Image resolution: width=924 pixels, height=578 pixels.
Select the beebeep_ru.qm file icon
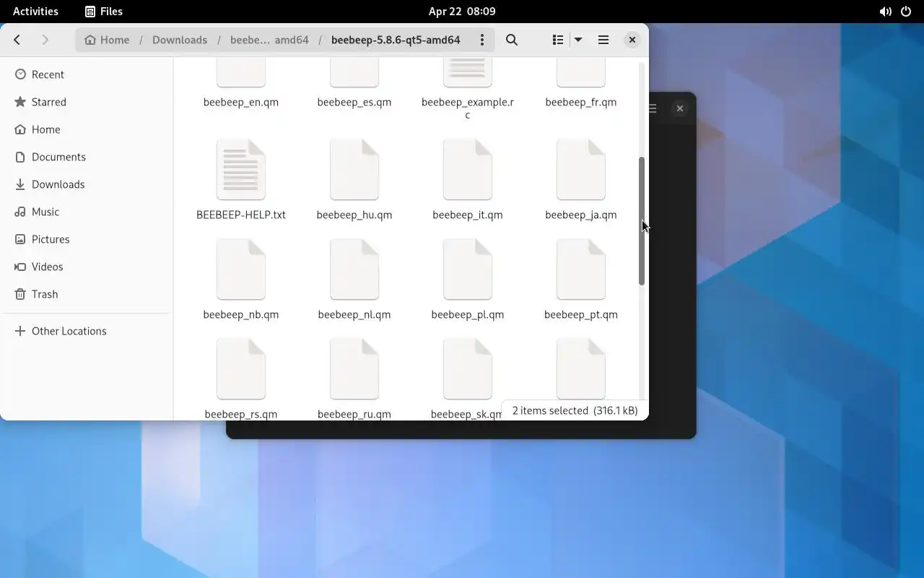tap(354, 369)
